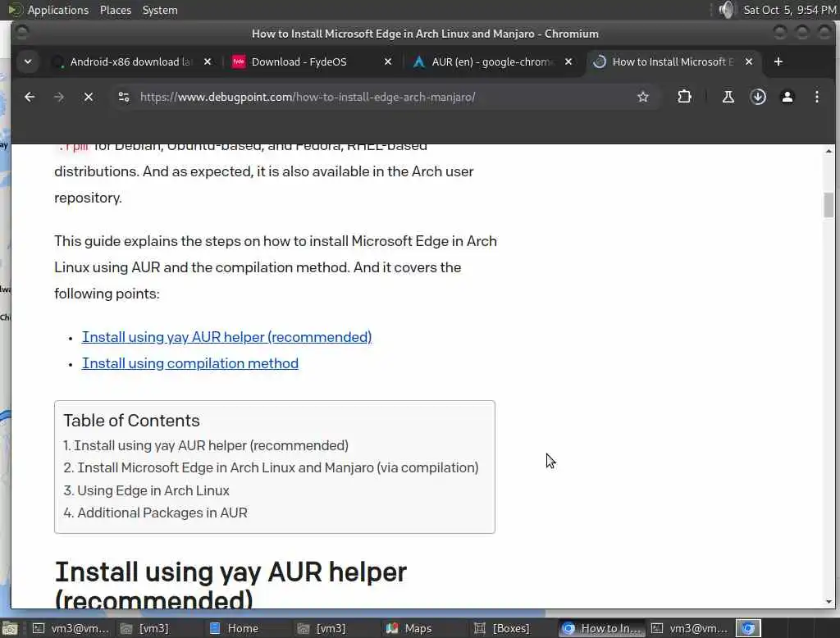Stop loading the page
The width and height of the screenshot is (840, 638).
pos(89,97)
